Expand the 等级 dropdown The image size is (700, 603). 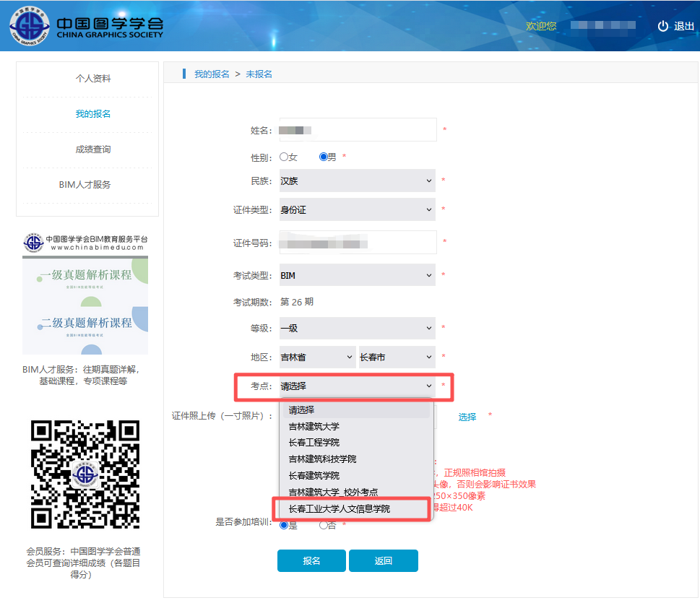(357, 328)
